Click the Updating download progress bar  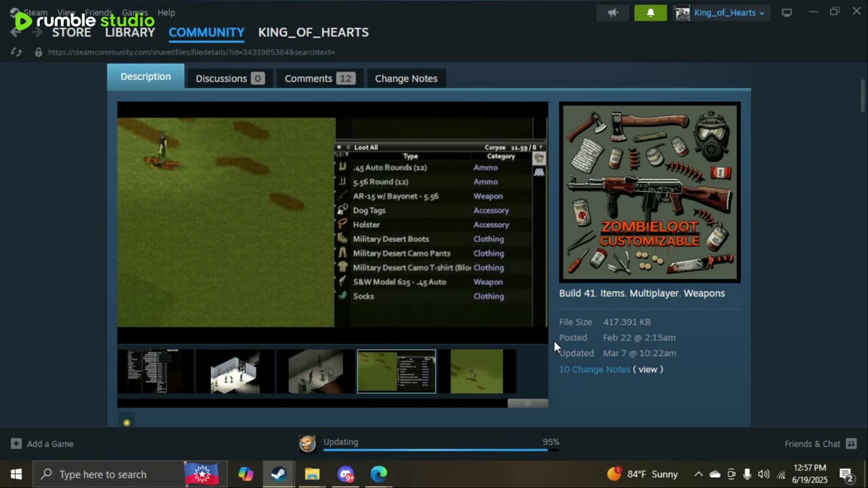[441, 449]
